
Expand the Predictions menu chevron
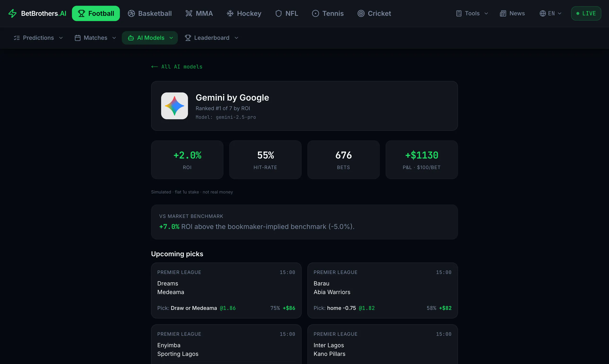pyautogui.click(x=61, y=38)
